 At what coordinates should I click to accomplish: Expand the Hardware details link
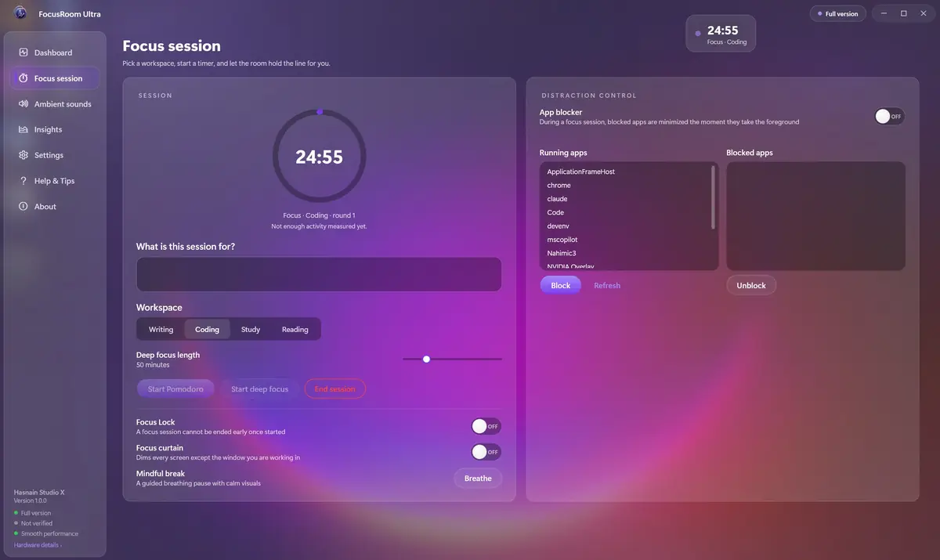click(x=38, y=545)
